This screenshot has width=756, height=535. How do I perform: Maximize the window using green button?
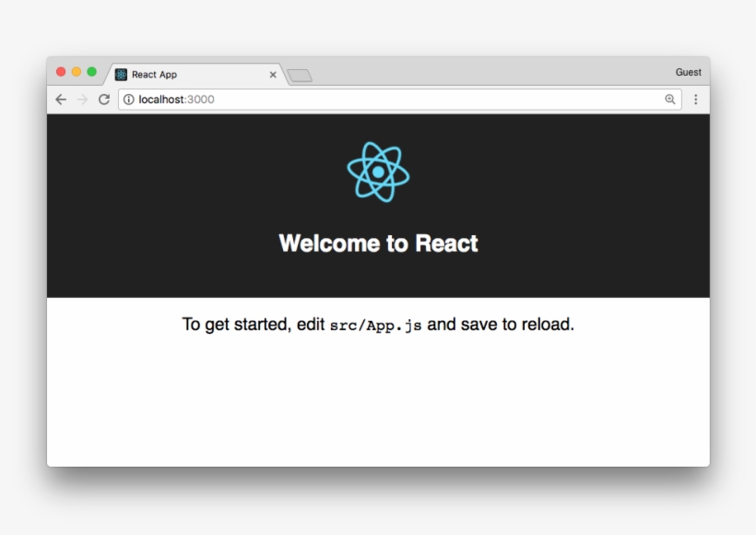point(91,72)
